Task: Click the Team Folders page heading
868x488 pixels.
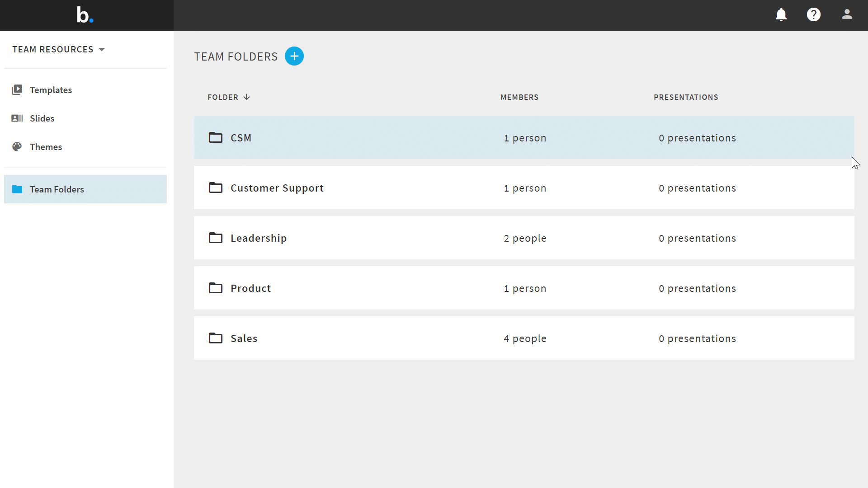Action: [x=236, y=56]
